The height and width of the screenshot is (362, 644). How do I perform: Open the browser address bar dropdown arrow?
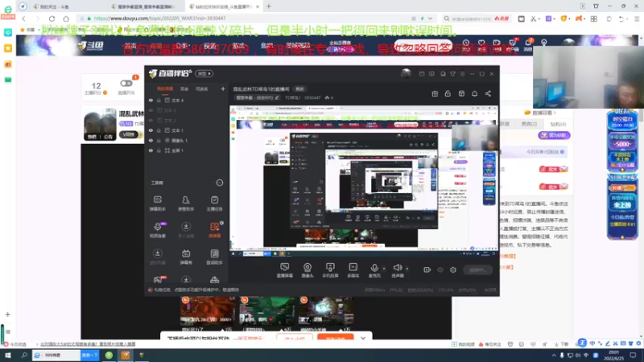(x=430, y=19)
